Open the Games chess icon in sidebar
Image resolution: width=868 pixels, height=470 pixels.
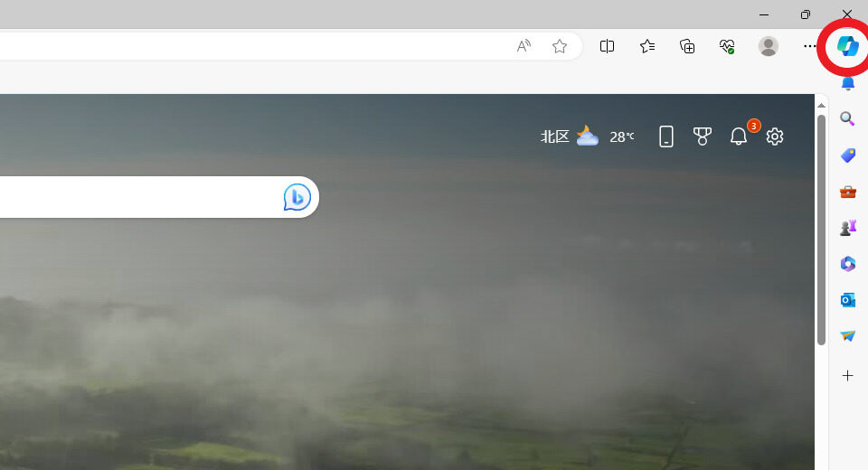(x=847, y=228)
